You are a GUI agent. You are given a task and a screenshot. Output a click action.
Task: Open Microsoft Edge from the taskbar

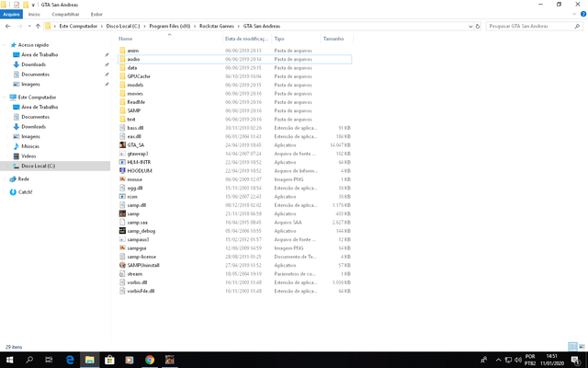(x=70, y=360)
